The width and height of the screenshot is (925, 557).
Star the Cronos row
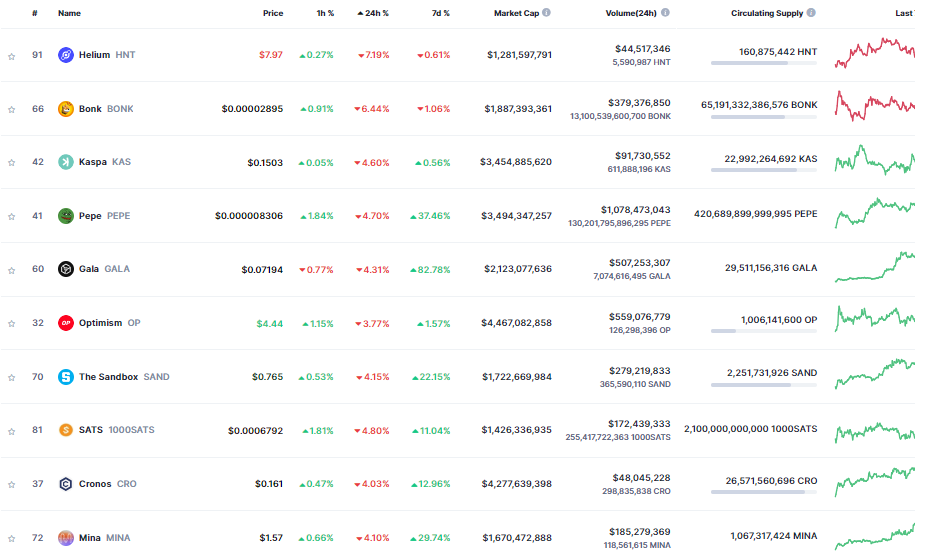pos(11,485)
